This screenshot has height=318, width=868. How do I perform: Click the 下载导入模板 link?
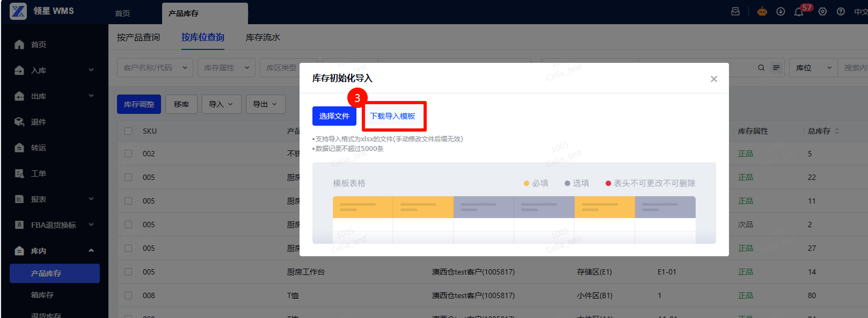pyautogui.click(x=393, y=116)
